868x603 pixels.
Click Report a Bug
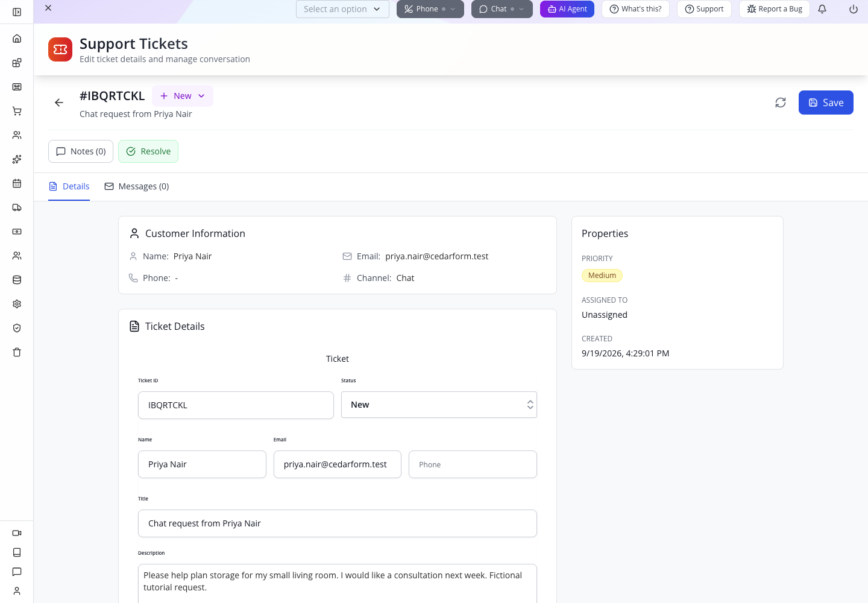775,9
